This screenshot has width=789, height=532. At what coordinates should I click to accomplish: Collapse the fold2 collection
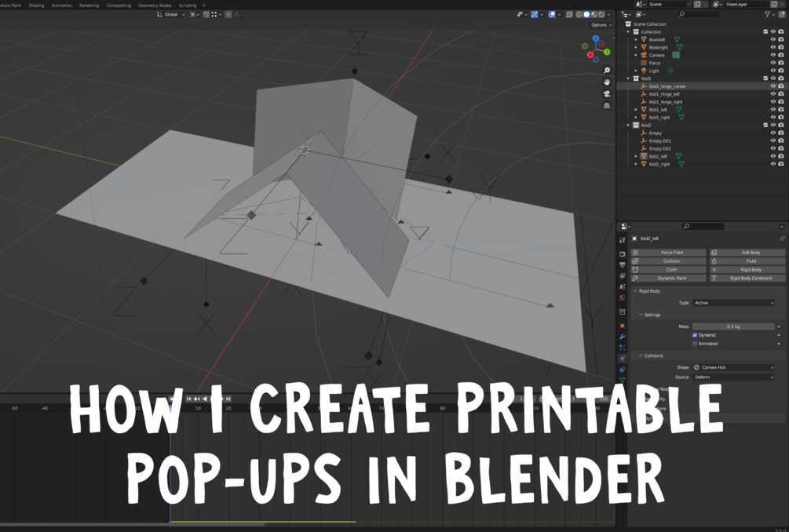click(x=629, y=126)
